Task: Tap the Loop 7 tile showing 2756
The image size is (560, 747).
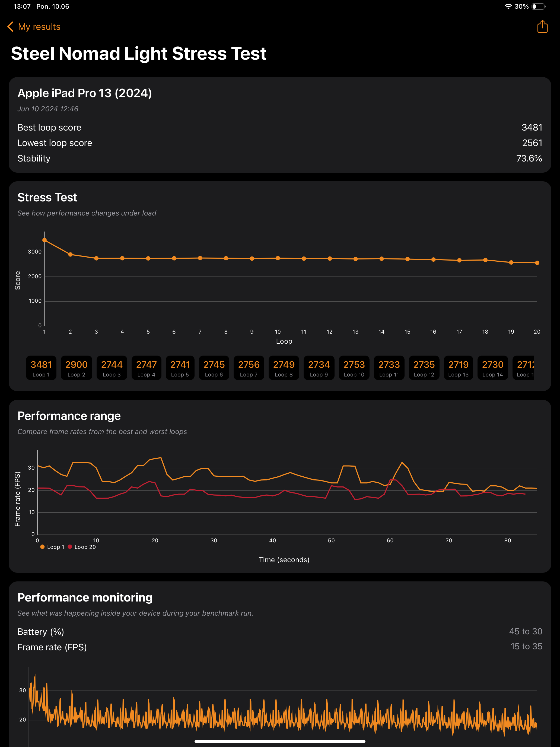Action: [x=249, y=368]
